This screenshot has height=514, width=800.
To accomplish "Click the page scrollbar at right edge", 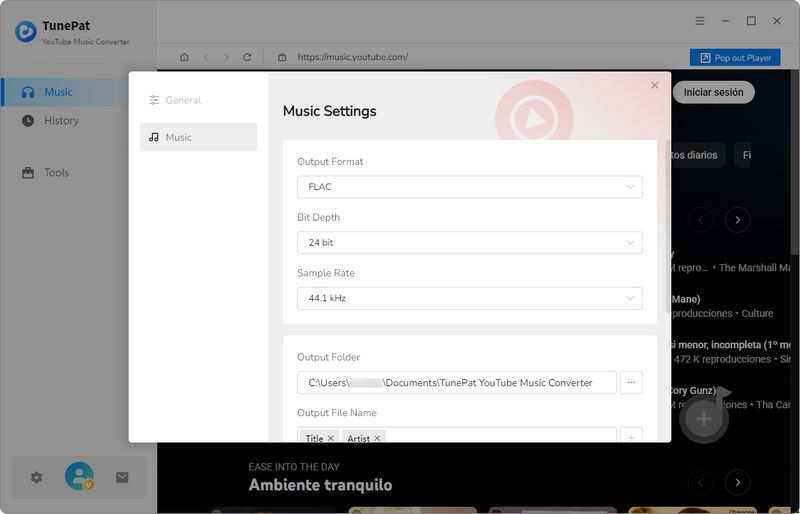I will 795,161.
